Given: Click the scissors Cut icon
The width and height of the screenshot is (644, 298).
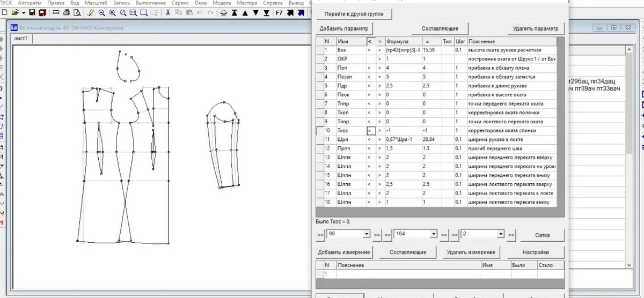Looking at the screenshot, I should [168, 12].
